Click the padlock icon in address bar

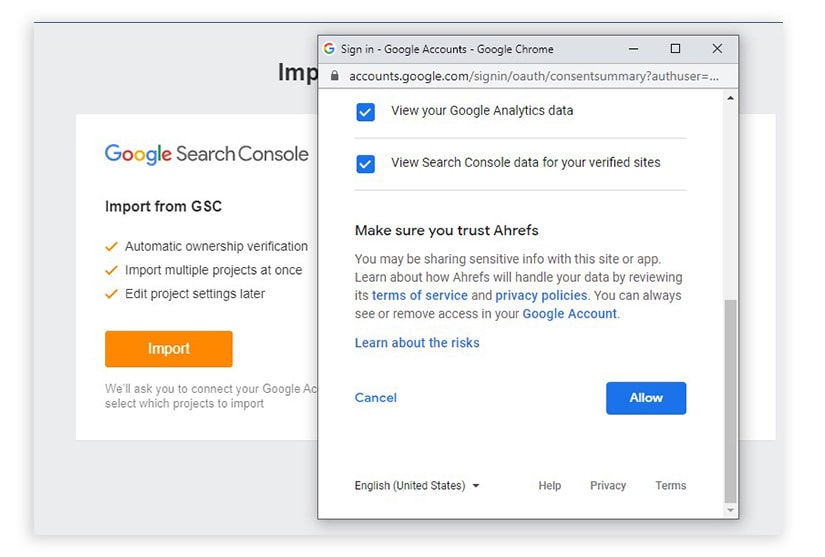pyautogui.click(x=334, y=76)
